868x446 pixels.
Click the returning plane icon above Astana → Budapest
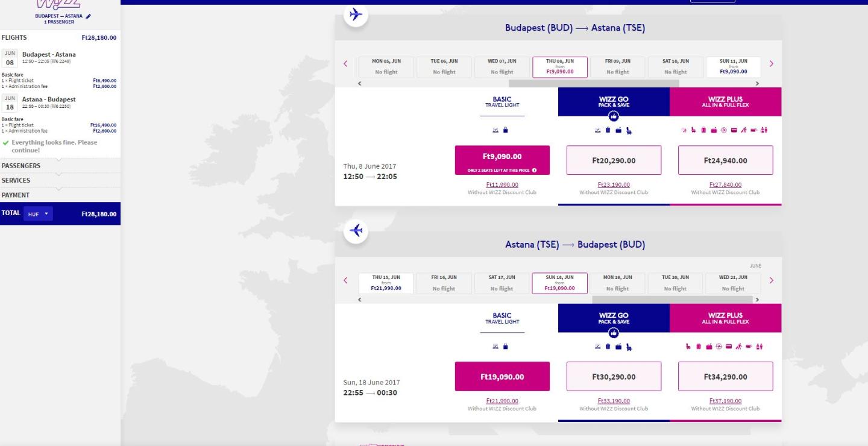356,230
